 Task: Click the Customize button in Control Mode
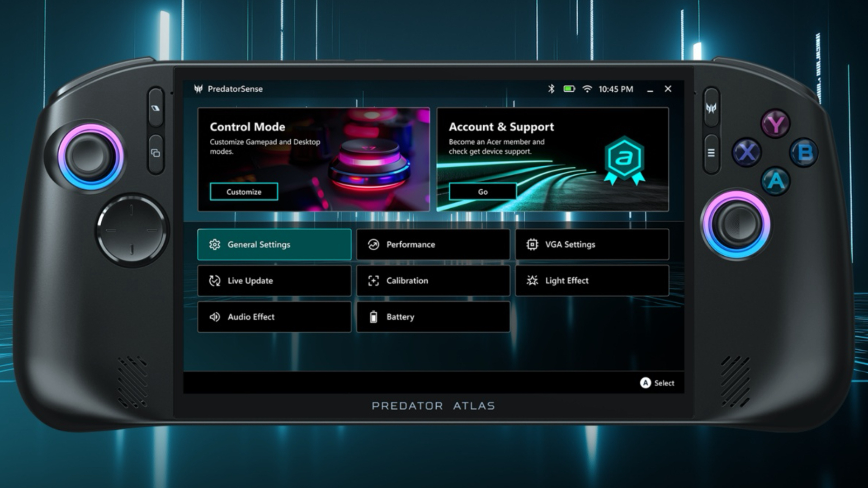coord(244,192)
